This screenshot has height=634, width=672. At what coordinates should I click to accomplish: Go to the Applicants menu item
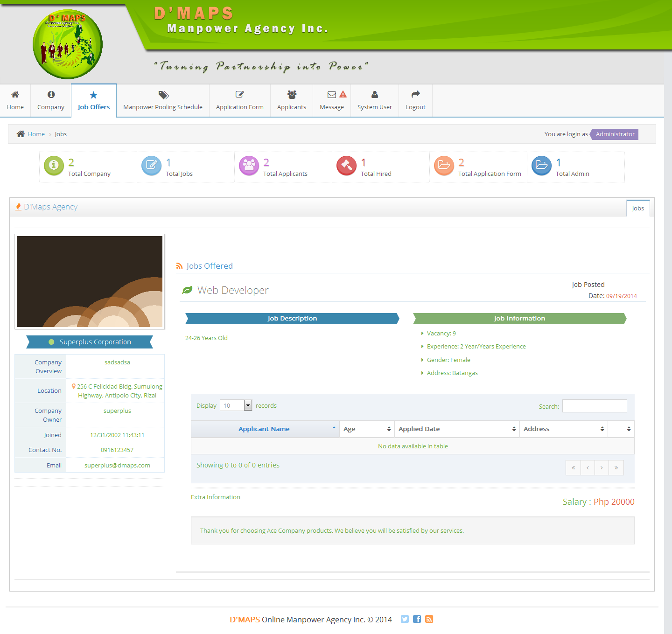click(292, 101)
